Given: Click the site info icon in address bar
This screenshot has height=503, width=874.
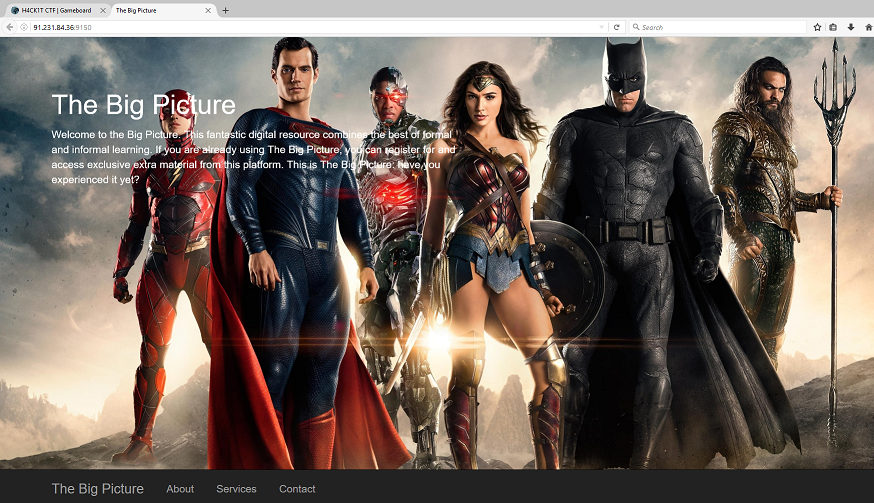Looking at the screenshot, I should [25, 27].
